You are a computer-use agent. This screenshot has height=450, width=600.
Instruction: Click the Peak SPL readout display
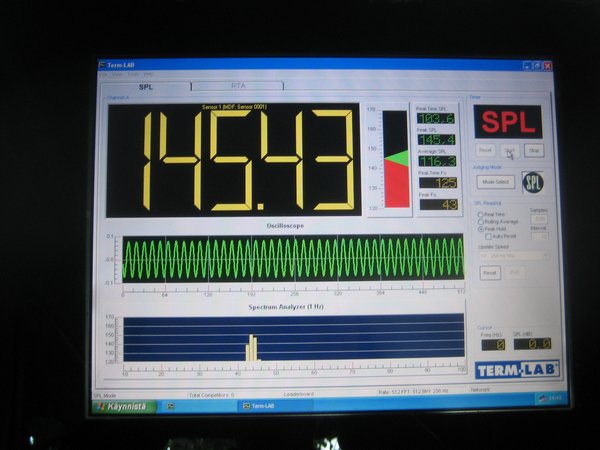436,139
